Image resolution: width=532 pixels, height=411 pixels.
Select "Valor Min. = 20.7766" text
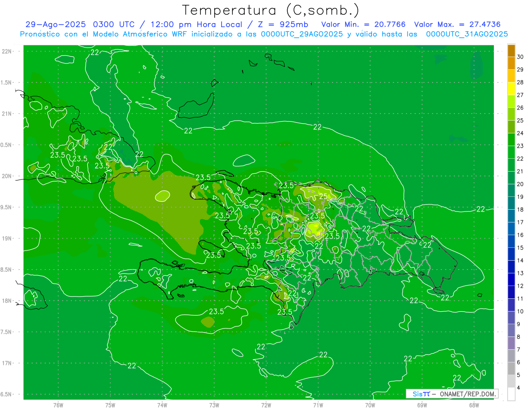click(363, 24)
